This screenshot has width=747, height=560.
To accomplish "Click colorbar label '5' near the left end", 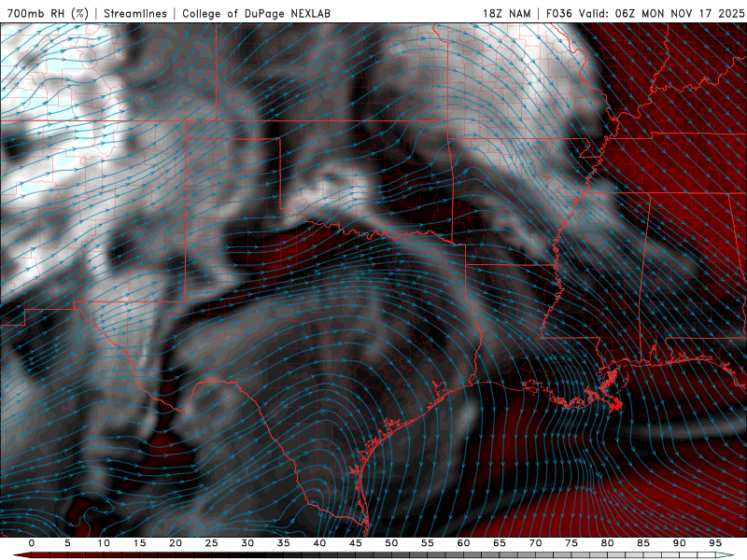I will [x=67, y=543].
